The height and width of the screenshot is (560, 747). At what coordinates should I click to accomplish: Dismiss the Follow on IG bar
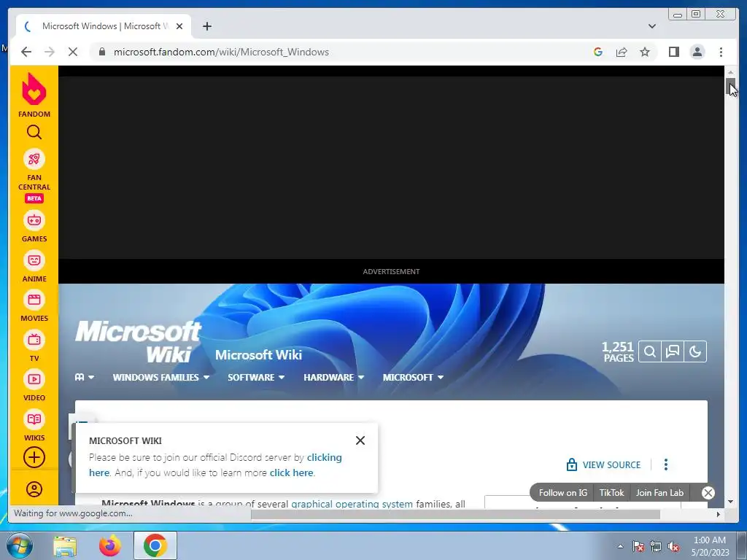[708, 493]
